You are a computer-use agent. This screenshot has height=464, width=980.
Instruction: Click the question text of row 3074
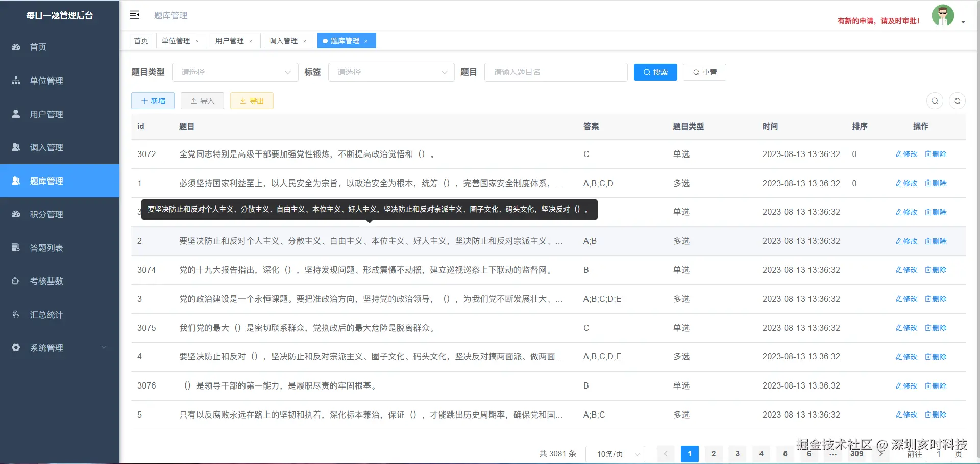(x=366, y=270)
